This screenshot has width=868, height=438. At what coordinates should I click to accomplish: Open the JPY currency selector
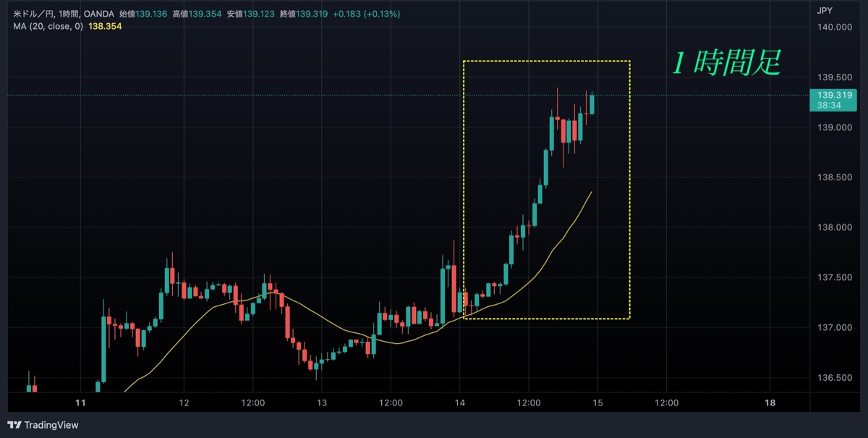tap(824, 10)
